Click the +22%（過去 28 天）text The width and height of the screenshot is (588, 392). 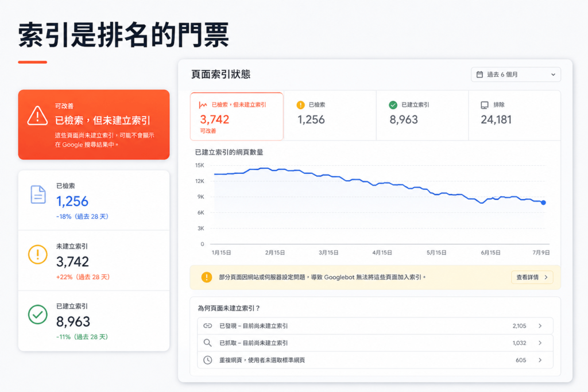[83, 277]
